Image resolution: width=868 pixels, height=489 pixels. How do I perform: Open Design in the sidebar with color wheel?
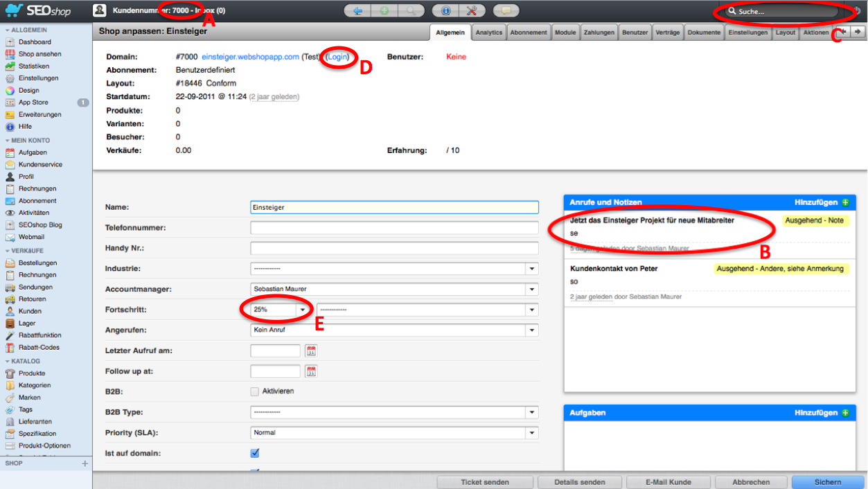28,90
